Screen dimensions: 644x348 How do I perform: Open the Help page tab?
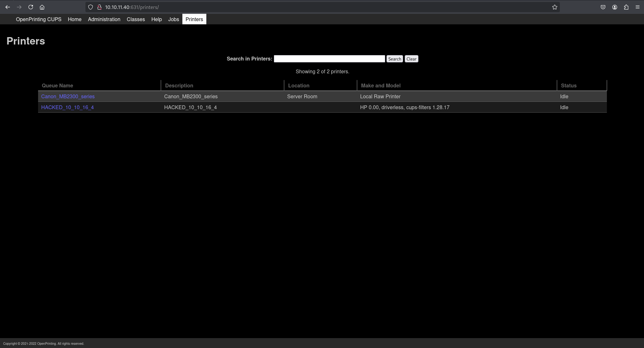(x=156, y=19)
